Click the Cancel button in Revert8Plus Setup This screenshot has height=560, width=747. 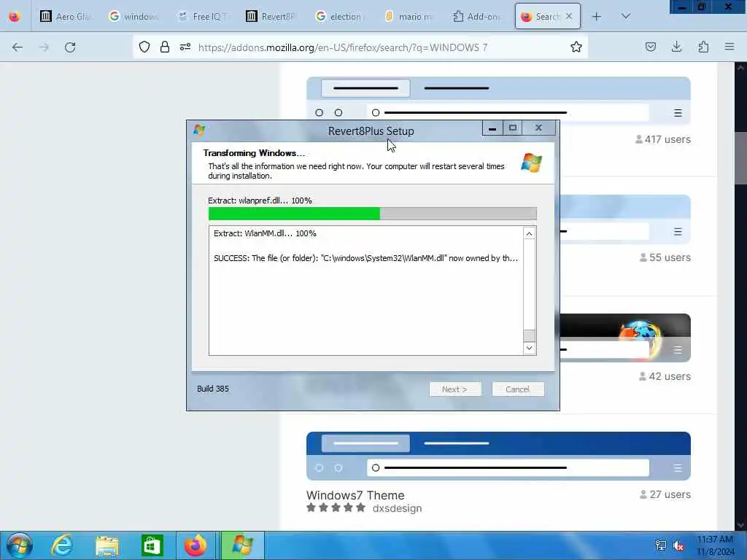tap(518, 389)
